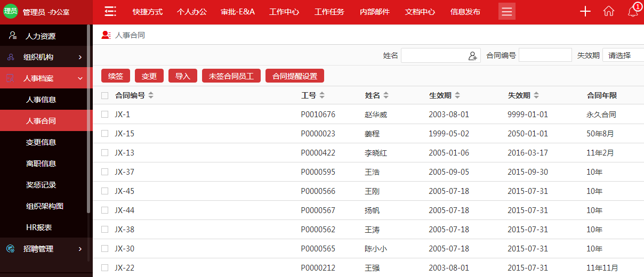Click employee ID P0000023
Image resolution: width=644 pixels, height=277 pixels.
[318, 134]
